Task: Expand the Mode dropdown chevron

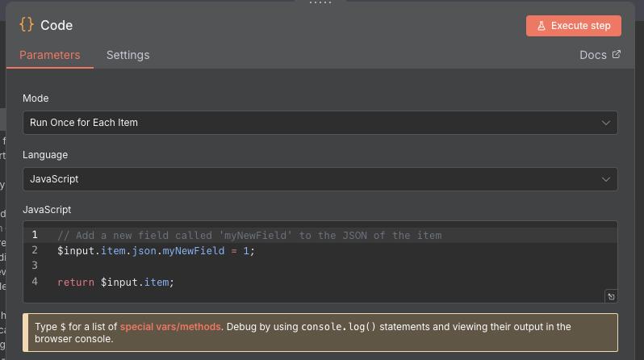Action: pyautogui.click(x=605, y=123)
